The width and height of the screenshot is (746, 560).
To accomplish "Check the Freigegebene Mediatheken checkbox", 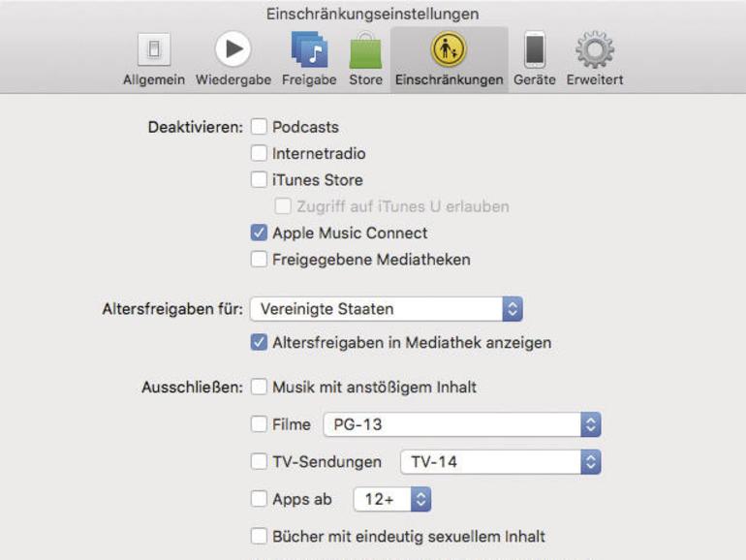I will [259, 260].
